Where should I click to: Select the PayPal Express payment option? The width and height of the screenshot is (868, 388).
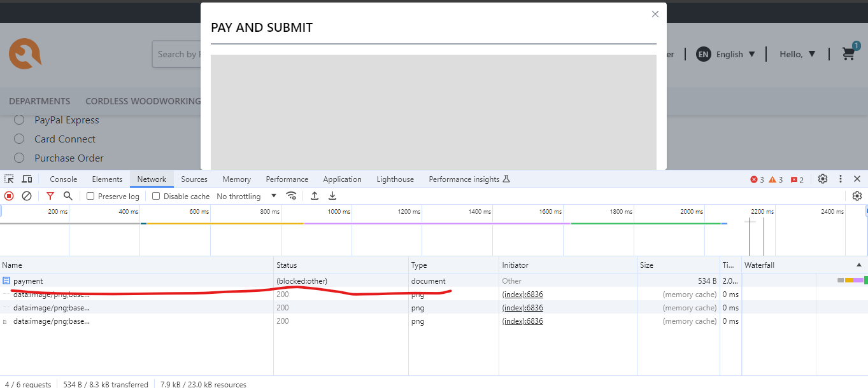click(18, 120)
